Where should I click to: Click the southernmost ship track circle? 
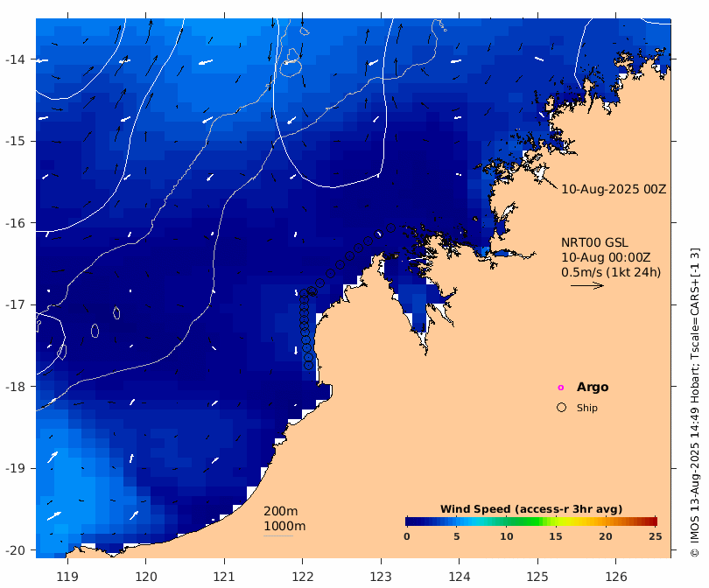tap(308, 365)
